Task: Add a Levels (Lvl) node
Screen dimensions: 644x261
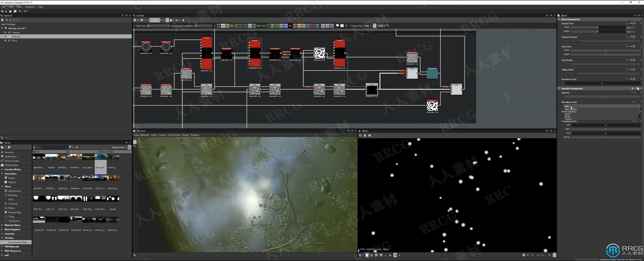Action: (281, 26)
